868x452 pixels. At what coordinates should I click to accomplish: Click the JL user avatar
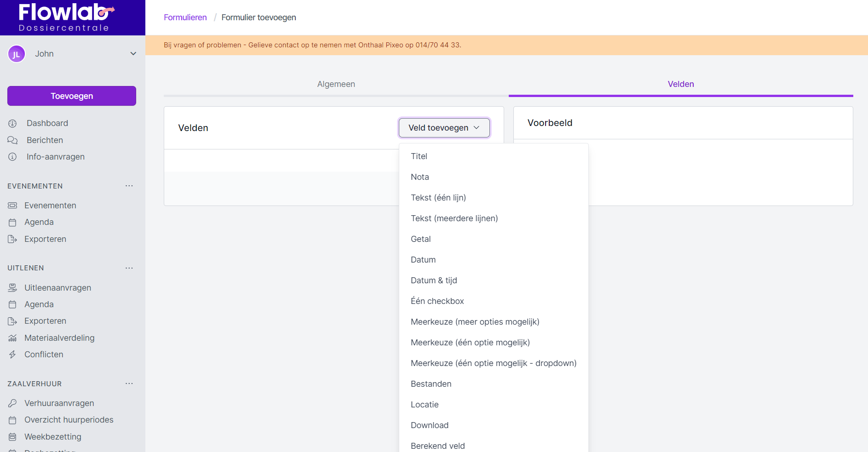17,54
